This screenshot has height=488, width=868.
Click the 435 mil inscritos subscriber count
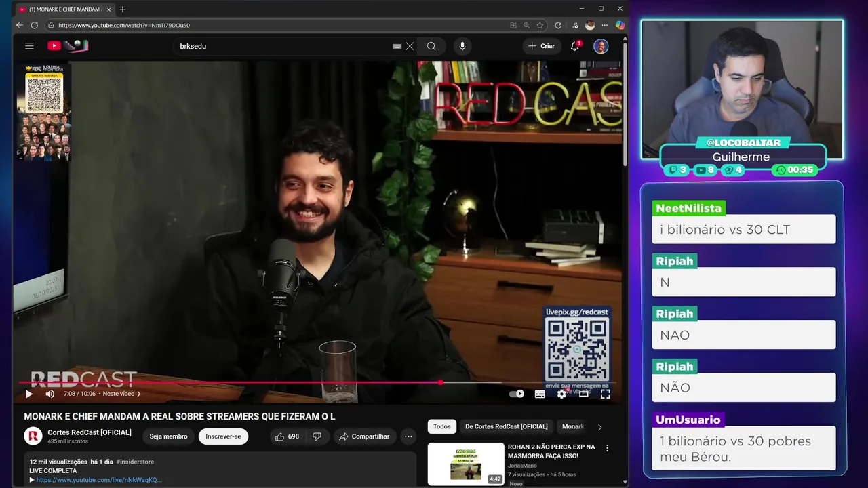(68, 441)
